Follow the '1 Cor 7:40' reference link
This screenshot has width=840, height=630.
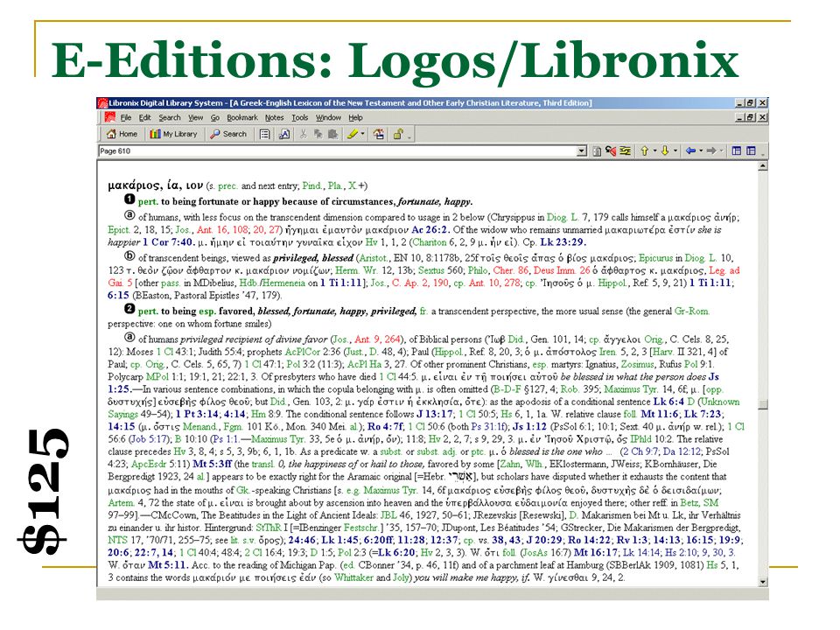168,241
